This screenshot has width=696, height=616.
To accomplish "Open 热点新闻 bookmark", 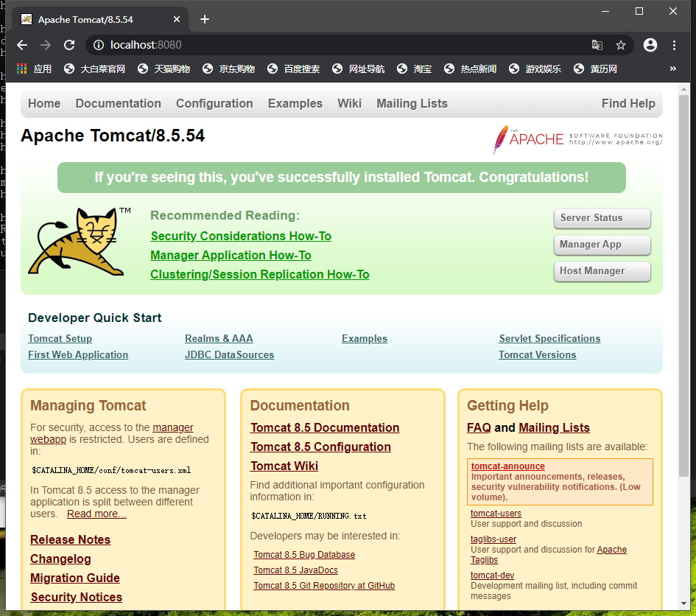I will click(x=470, y=69).
